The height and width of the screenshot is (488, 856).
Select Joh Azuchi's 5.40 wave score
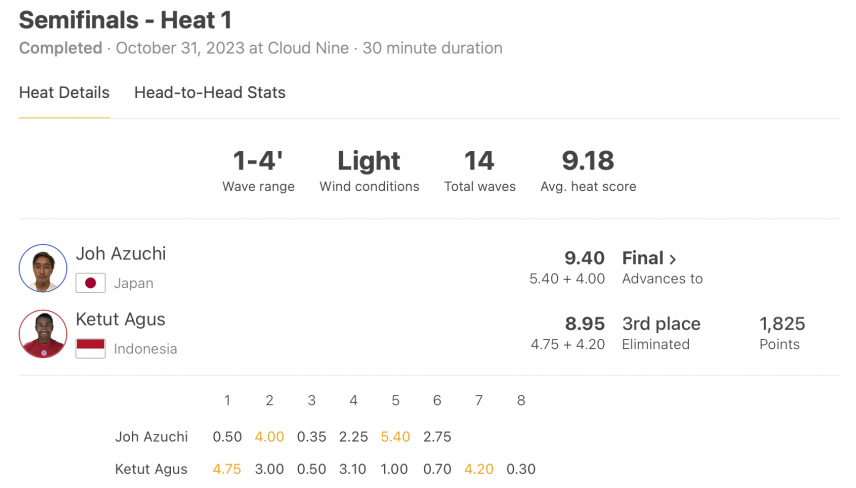395,437
